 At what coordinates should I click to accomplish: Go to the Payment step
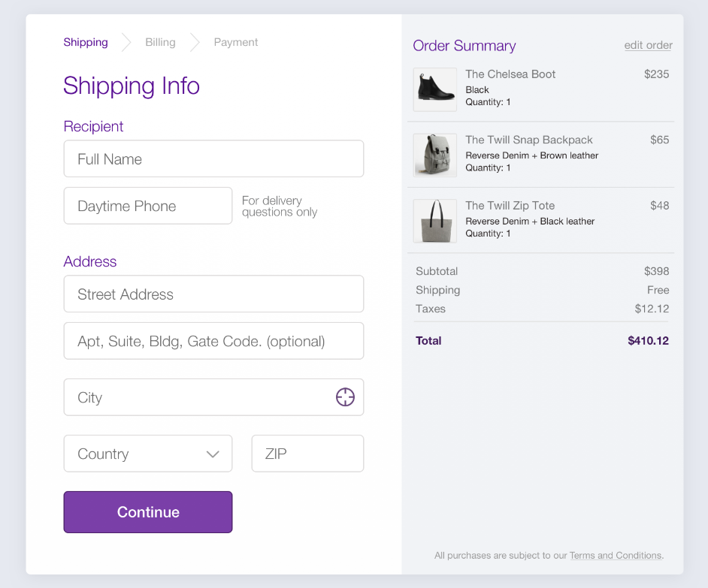pyautogui.click(x=235, y=42)
